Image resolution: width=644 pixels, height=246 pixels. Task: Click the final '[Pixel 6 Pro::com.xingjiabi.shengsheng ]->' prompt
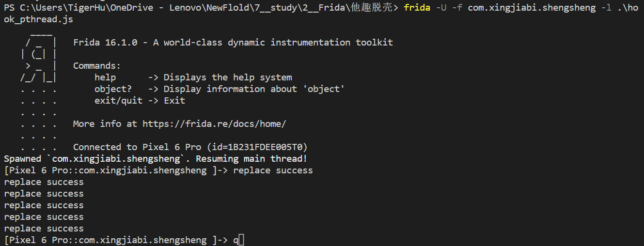(x=115, y=240)
